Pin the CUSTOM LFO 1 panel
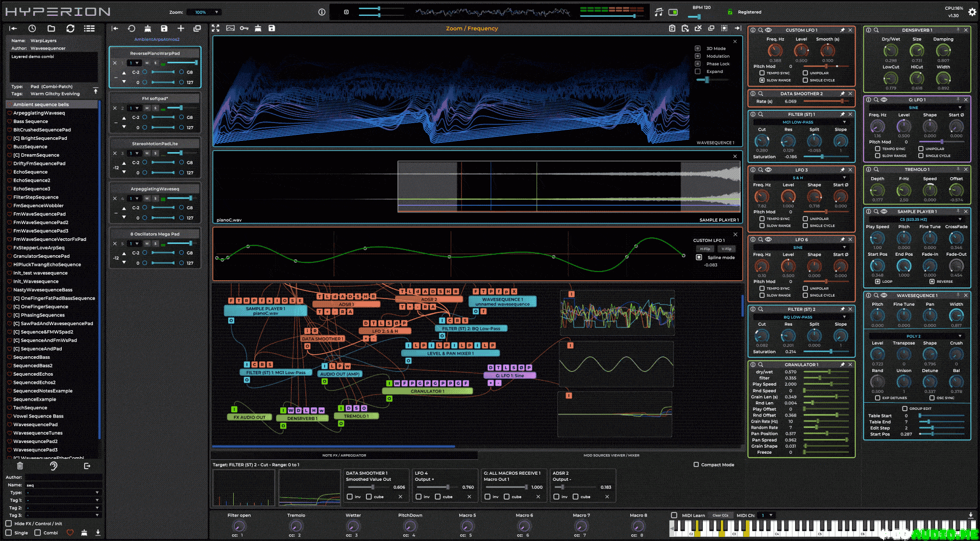 tap(842, 30)
